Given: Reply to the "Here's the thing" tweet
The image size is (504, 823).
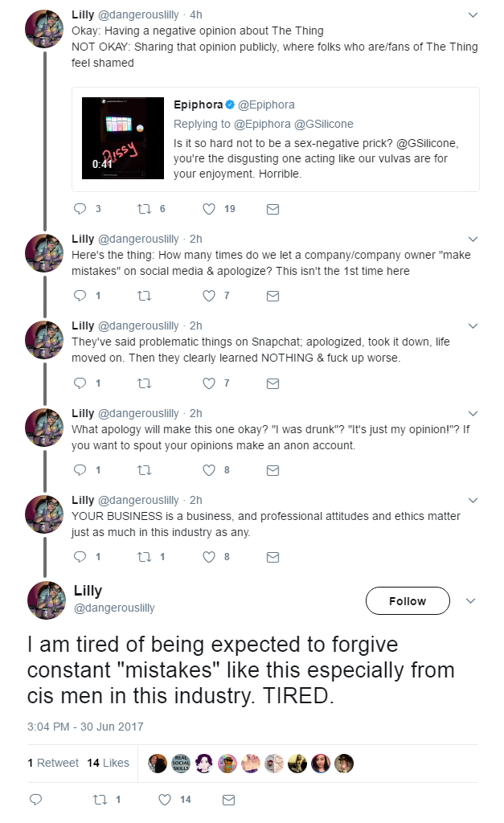Looking at the screenshot, I should (80, 296).
